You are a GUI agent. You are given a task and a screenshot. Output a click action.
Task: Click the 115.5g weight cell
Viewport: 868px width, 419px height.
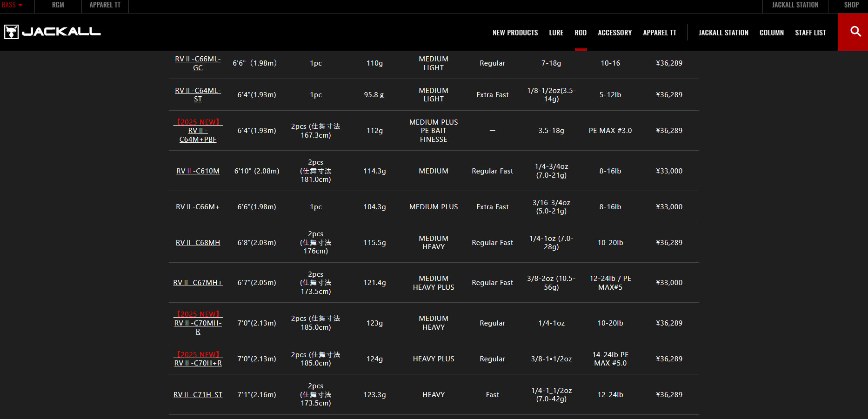tap(374, 243)
